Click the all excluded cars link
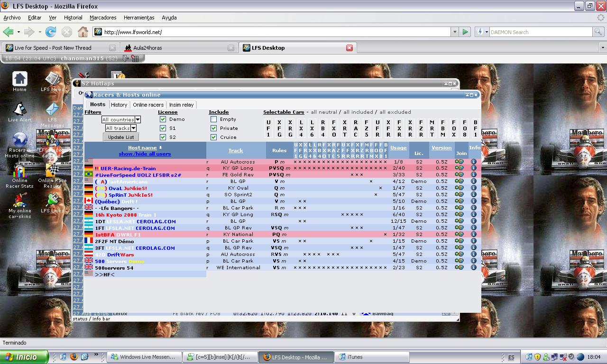This screenshot has width=607, height=364. (x=395, y=112)
